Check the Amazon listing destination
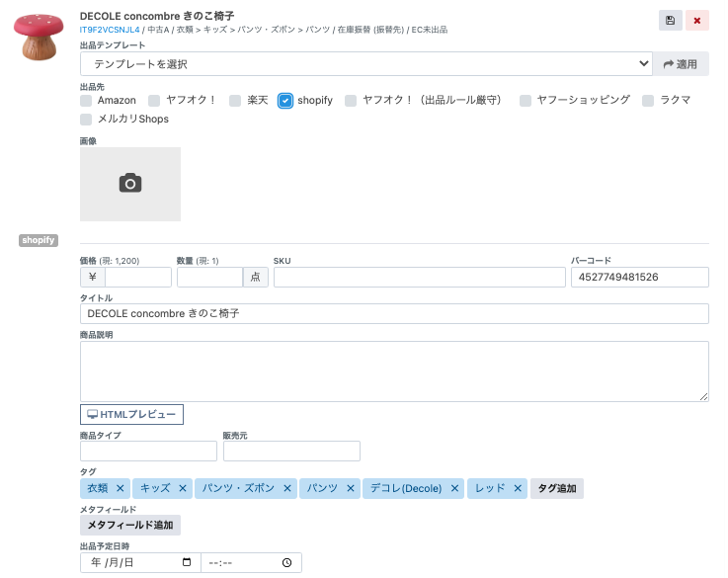The image size is (728, 578). tap(86, 100)
